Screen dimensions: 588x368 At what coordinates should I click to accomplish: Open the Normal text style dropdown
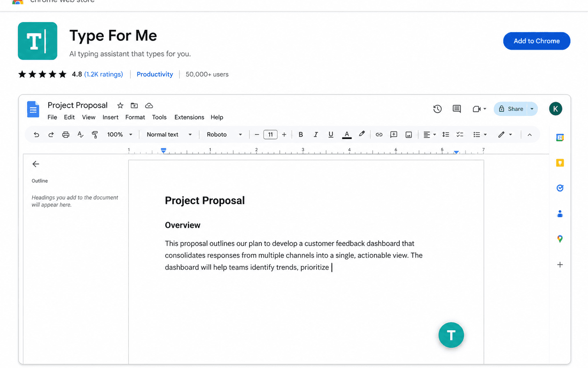169,135
